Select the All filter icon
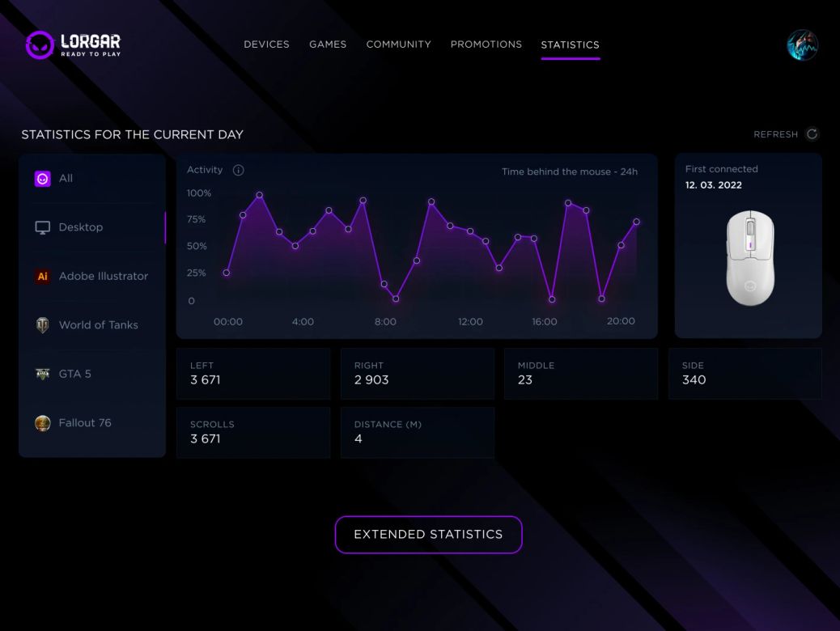Screen dimensions: 840x631 [x=43, y=179]
